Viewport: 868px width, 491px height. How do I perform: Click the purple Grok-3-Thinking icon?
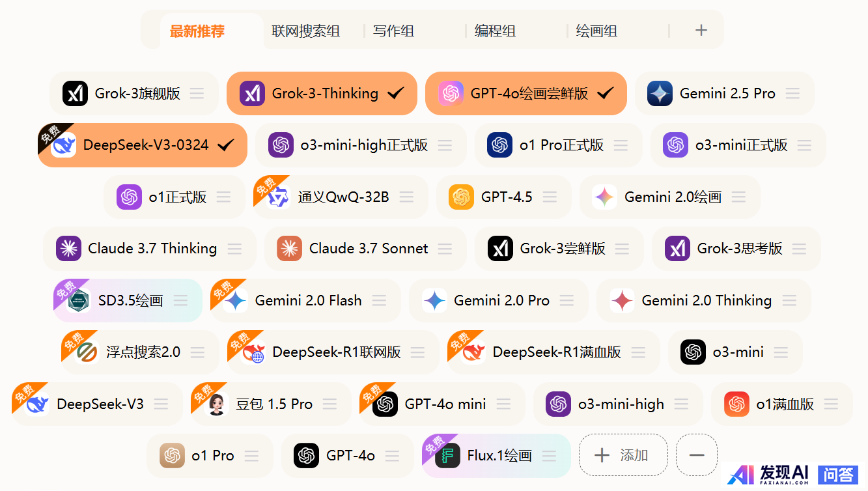tap(252, 93)
